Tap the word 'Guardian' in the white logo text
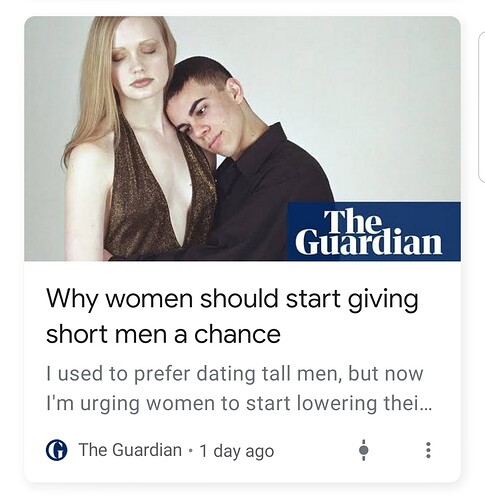 click(368, 243)
